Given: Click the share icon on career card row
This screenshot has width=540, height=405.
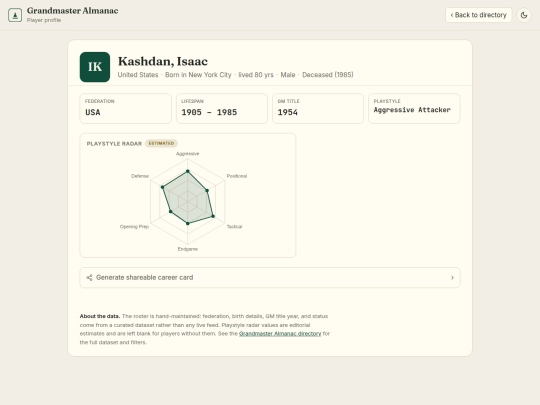Looking at the screenshot, I should [89, 278].
